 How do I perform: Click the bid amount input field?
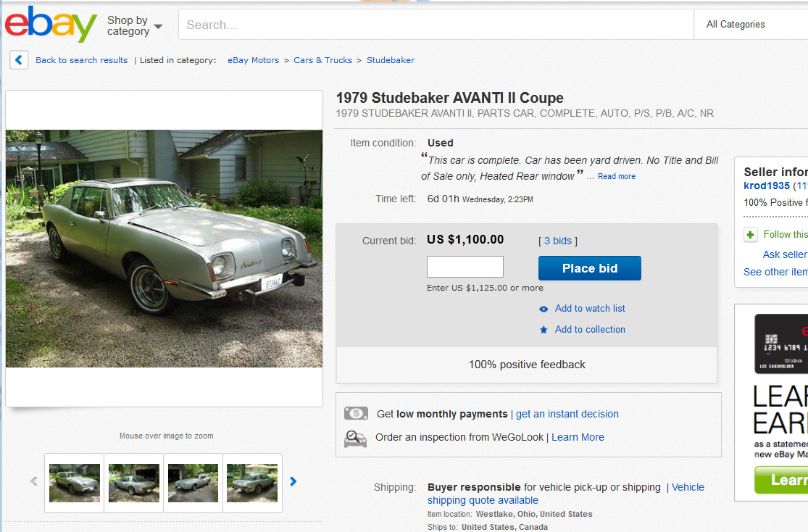tap(465, 267)
